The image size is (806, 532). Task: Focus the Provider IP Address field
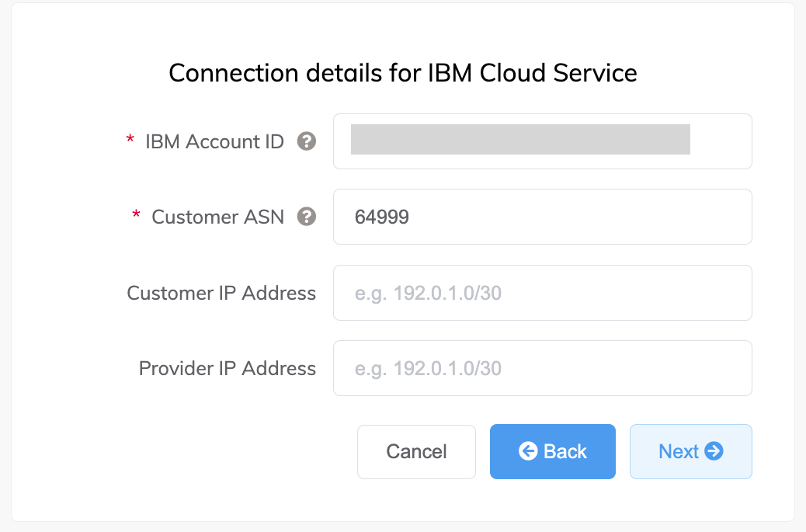click(542, 368)
